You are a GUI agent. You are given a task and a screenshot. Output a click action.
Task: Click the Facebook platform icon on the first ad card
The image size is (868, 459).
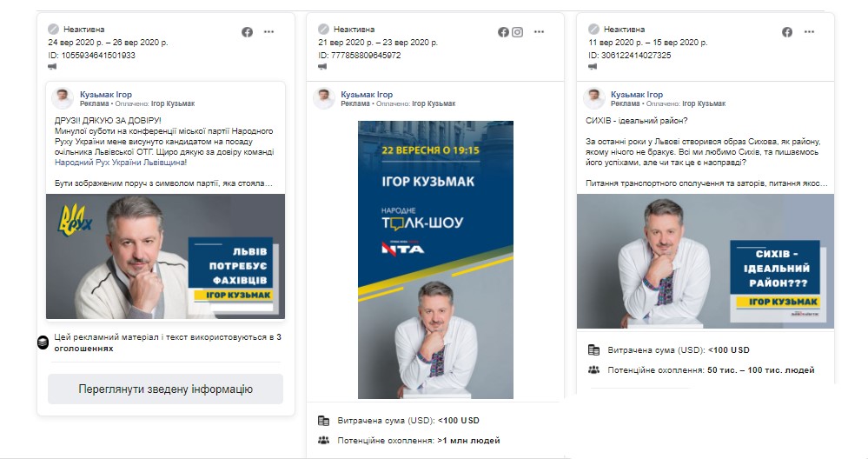tap(247, 32)
